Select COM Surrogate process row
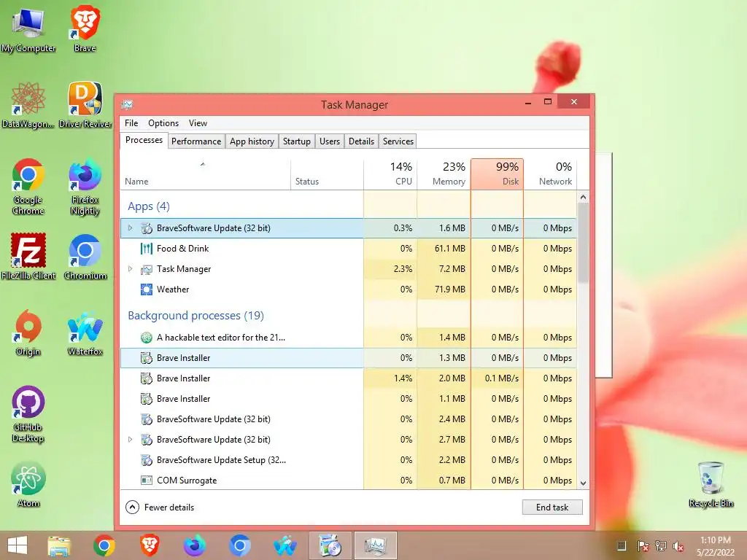The image size is (747, 560). coord(348,481)
